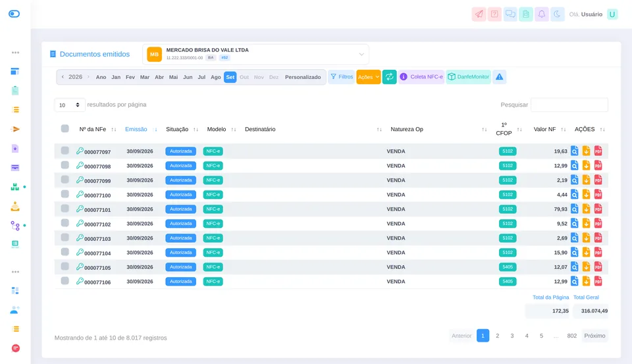Go to next year arrow
The height and width of the screenshot is (364, 632).
click(88, 76)
